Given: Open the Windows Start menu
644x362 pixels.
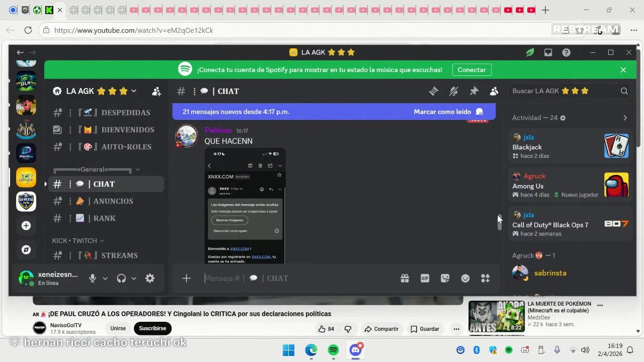Looking at the screenshot, I should point(289,350).
